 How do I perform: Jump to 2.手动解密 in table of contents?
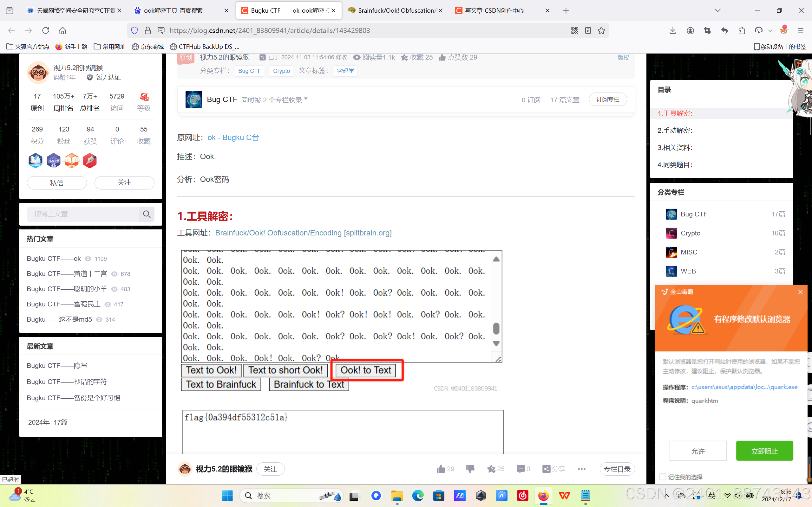click(x=675, y=131)
